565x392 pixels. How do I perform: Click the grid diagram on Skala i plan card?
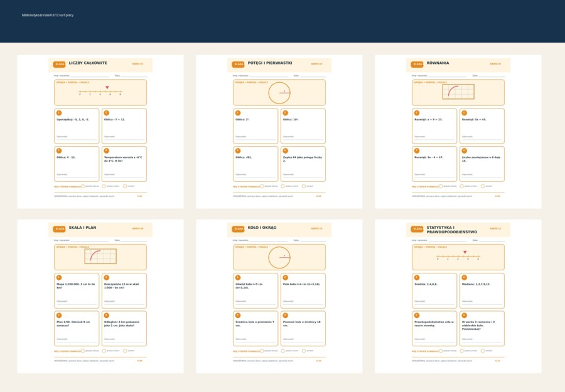[100, 257]
